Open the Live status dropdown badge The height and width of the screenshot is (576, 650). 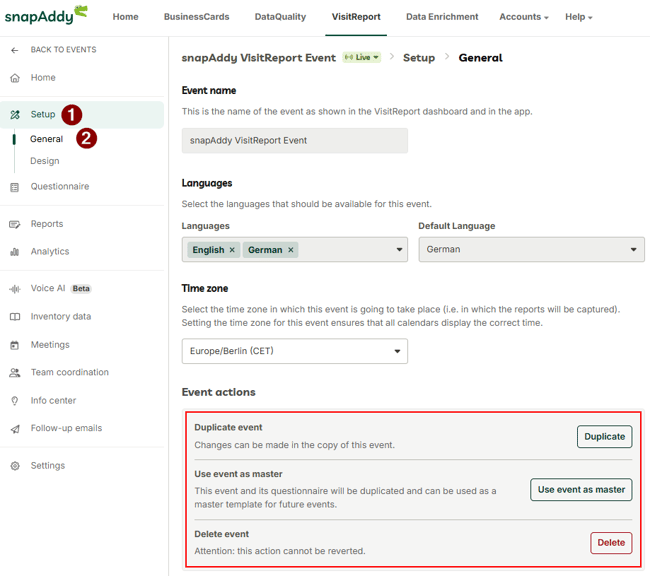pyautogui.click(x=361, y=57)
